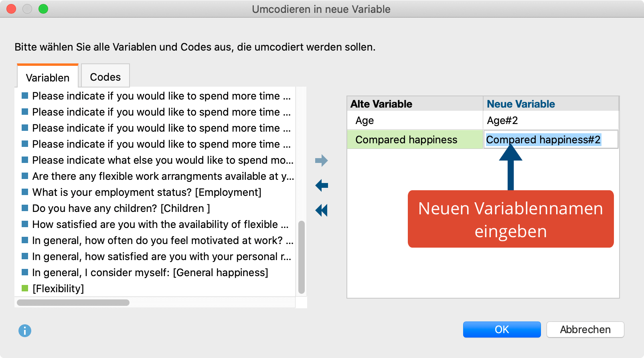Click the Abbrechen button
This screenshot has height=358, width=644.
click(585, 330)
